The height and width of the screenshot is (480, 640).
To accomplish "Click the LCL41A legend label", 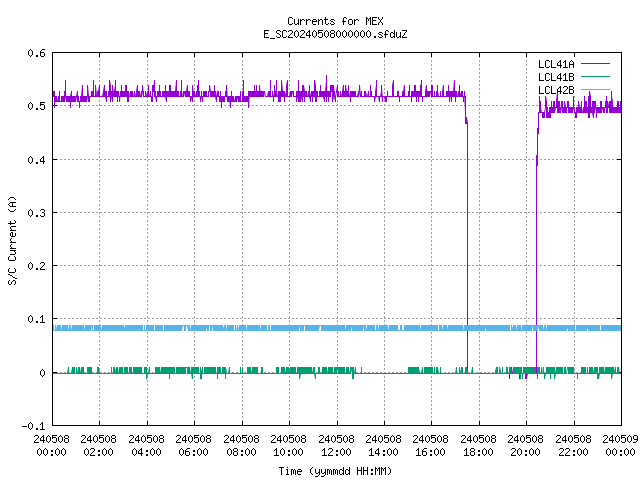I will click(556, 64).
